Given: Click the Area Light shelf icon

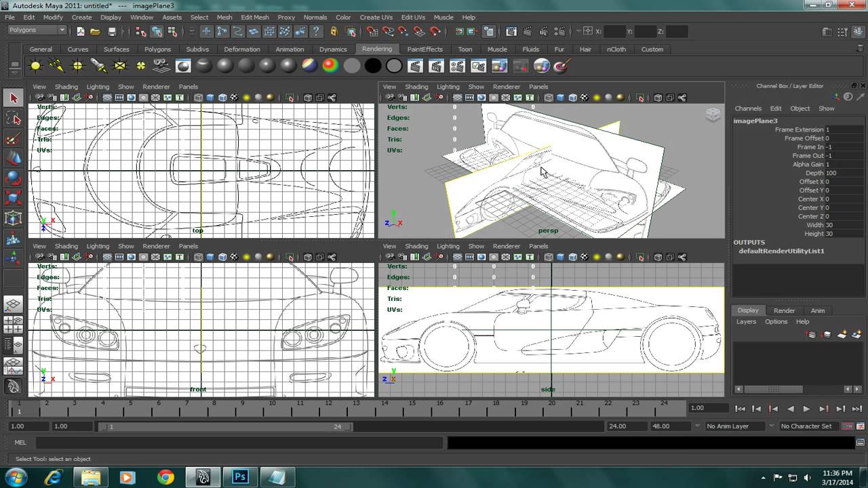Looking at the screenshot, I should 120,66.
